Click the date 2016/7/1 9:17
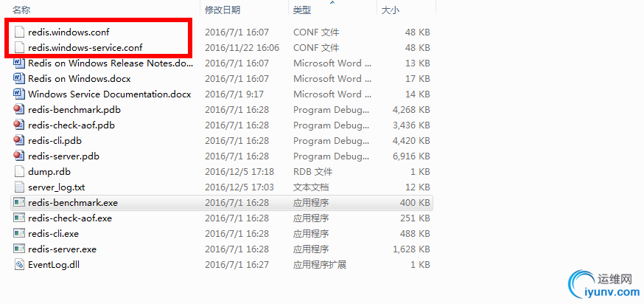Viewport: 644px width, 304px height. click(234, 94)
